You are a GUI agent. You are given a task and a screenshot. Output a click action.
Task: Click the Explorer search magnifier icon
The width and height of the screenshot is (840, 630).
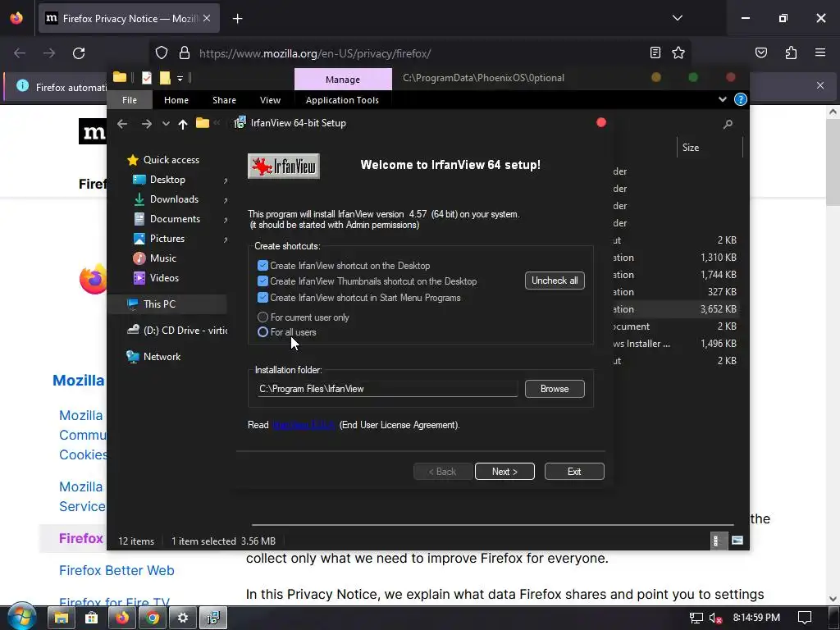click(728, 125)
